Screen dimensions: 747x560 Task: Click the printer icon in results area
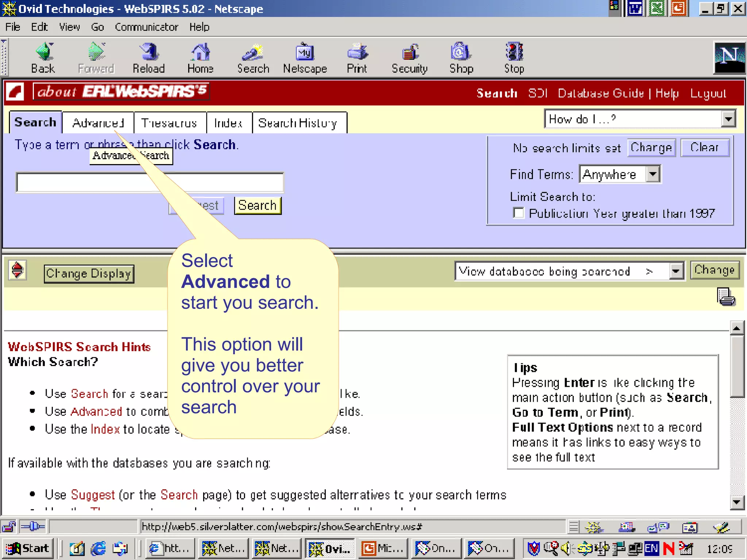coord(726,296)
